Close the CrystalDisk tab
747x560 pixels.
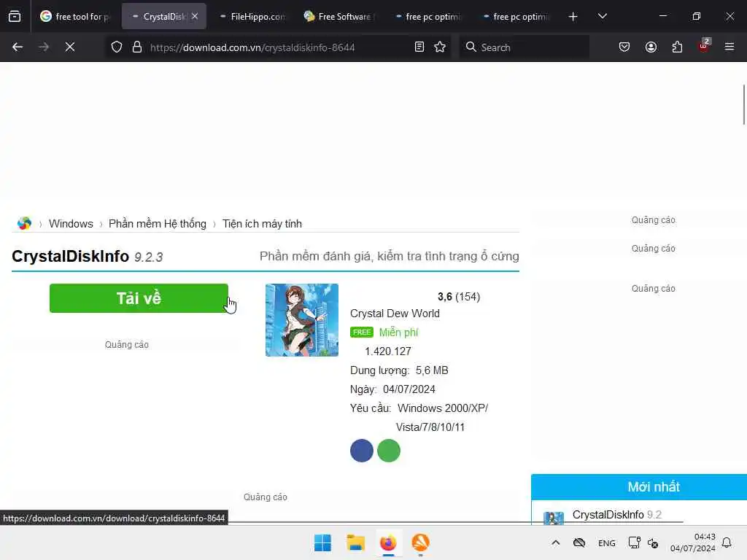click(x=195, y=16)
